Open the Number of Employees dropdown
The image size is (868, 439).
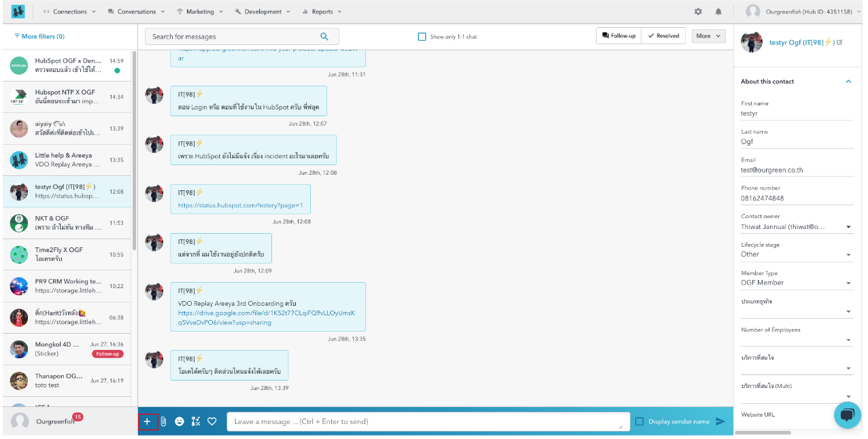point(797,340)
